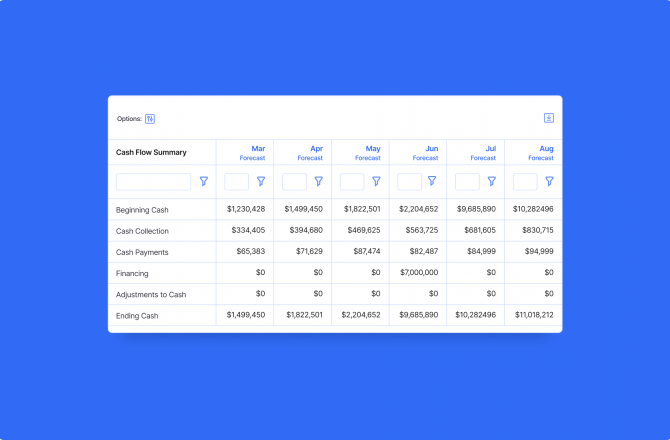670x440 pixels.
Task: Click the download export icon
Action: click(x=548, y=118)
